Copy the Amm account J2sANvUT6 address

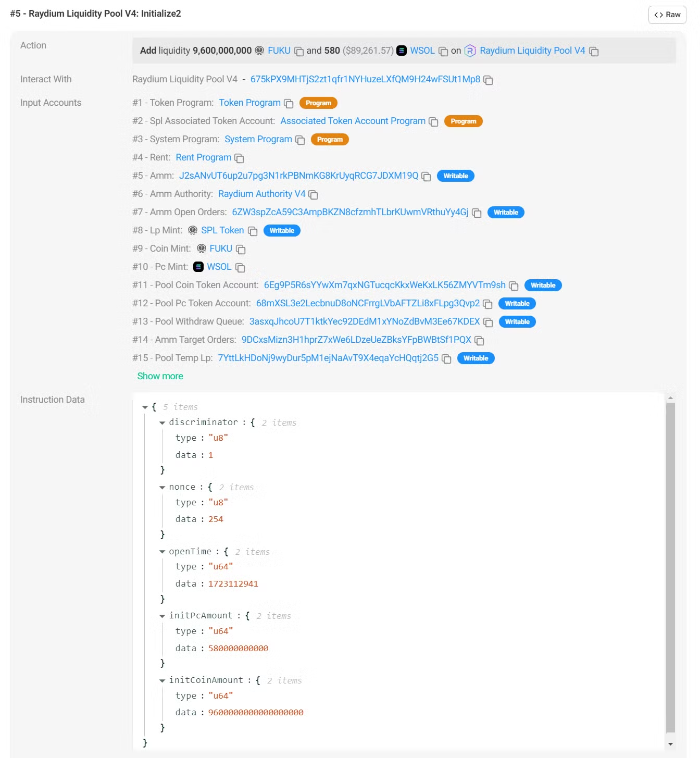[426, 177]
